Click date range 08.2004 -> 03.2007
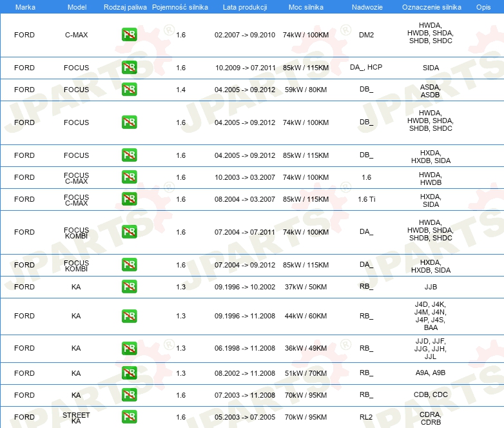This screenshot has width=504, height=428. click(x=245, y=199)
